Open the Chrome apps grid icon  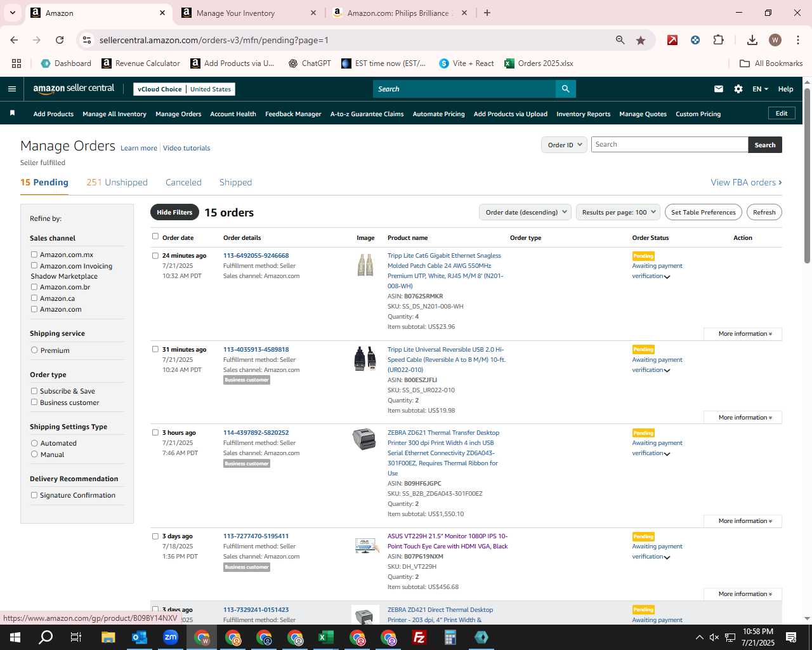tap(16, 63)
